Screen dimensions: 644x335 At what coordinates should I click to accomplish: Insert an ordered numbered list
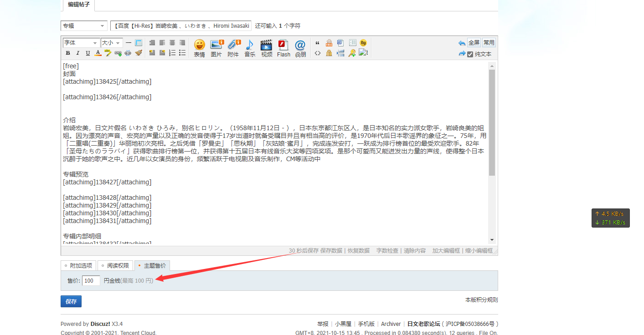172,53
